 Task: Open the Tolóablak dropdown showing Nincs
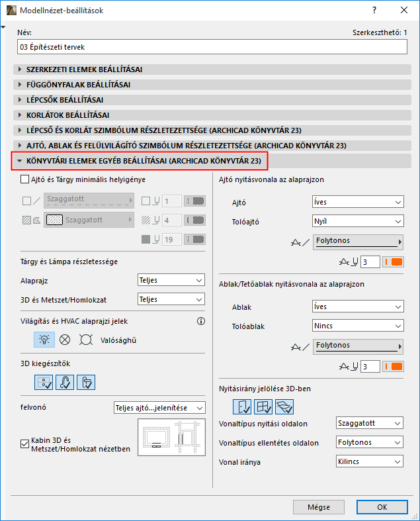pos(358,326)
